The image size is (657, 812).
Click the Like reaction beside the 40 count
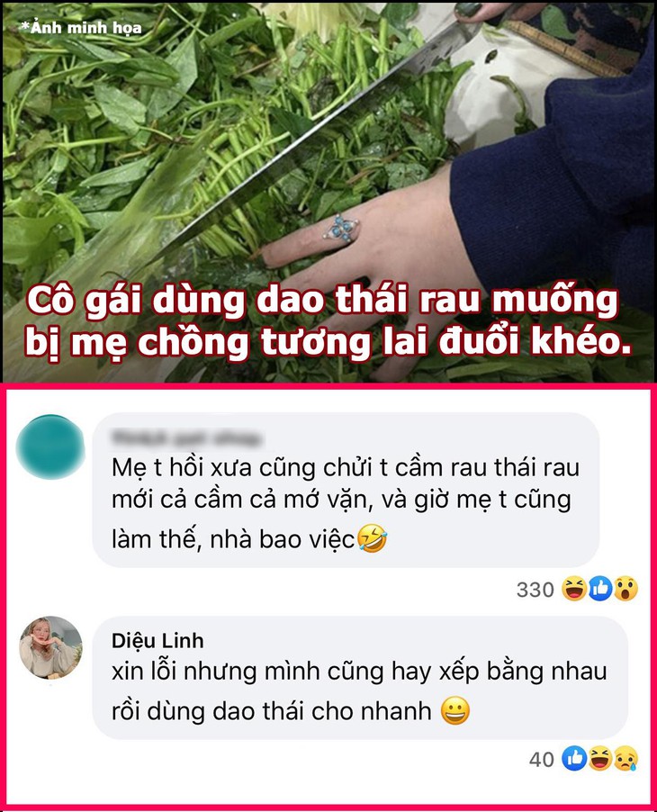coord(574,759)
